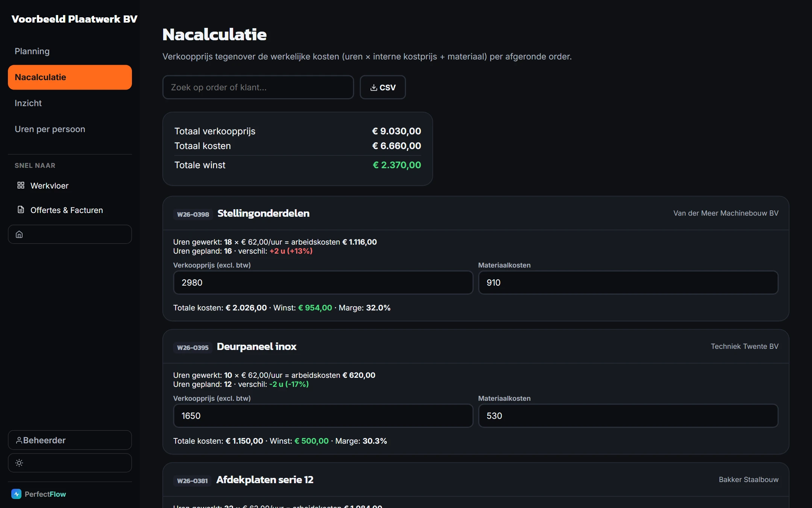Select Afdekplaten serie 12 title

(x=265, y=480)
